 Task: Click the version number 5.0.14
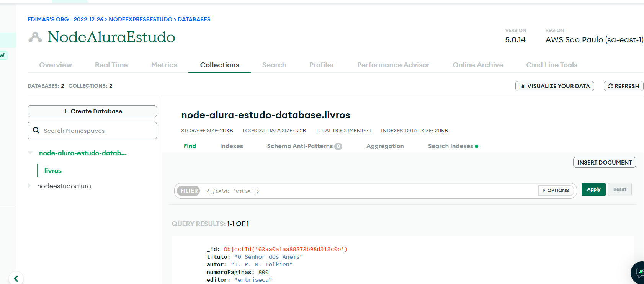point(515,40)
